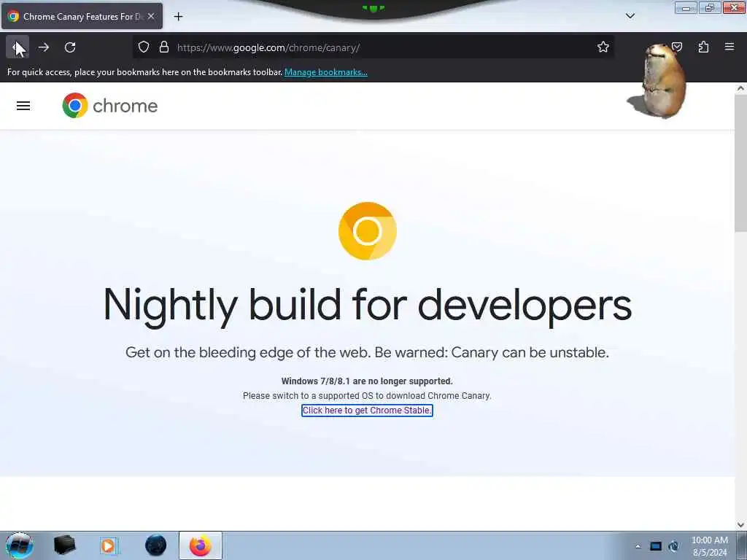Viewport: 747px width, 560px height.
Task: Click here to get Chrome Stable link
Action: click(368, 411)
